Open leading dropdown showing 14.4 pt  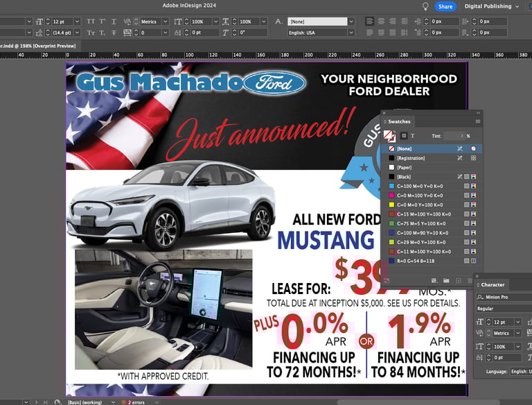coord(78,33)
